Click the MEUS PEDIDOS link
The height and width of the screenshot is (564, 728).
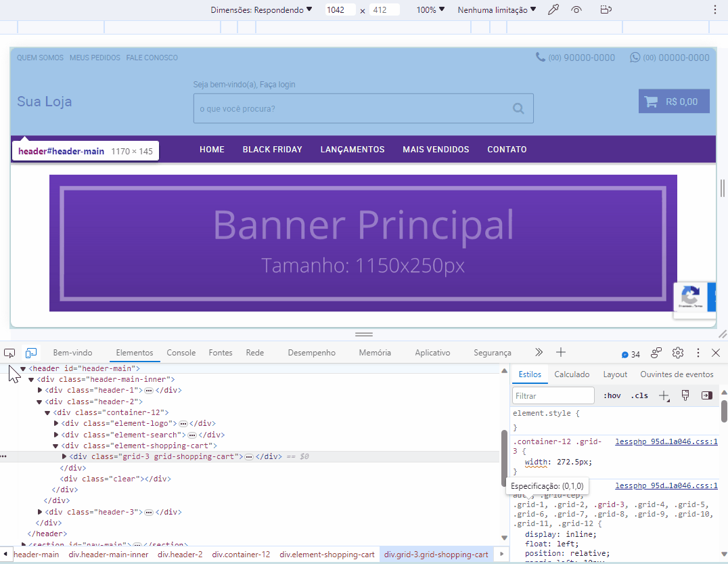pos(95,58)
